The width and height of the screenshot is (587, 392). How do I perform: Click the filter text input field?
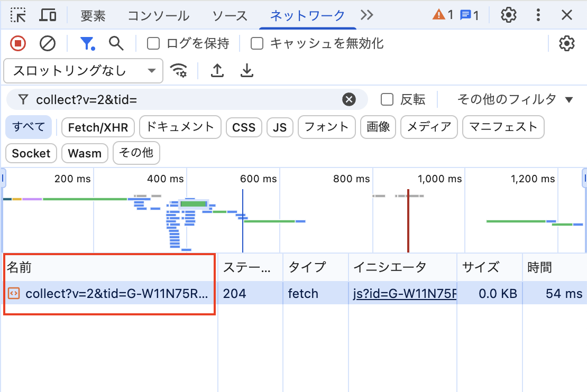(185, 99)
